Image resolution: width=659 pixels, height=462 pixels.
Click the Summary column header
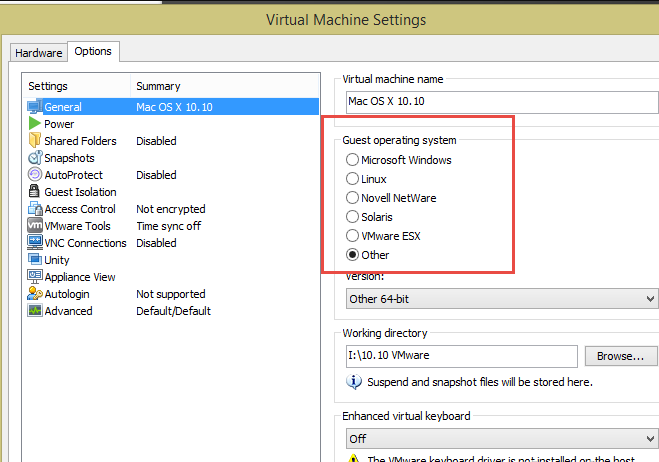tap(225, 86)
